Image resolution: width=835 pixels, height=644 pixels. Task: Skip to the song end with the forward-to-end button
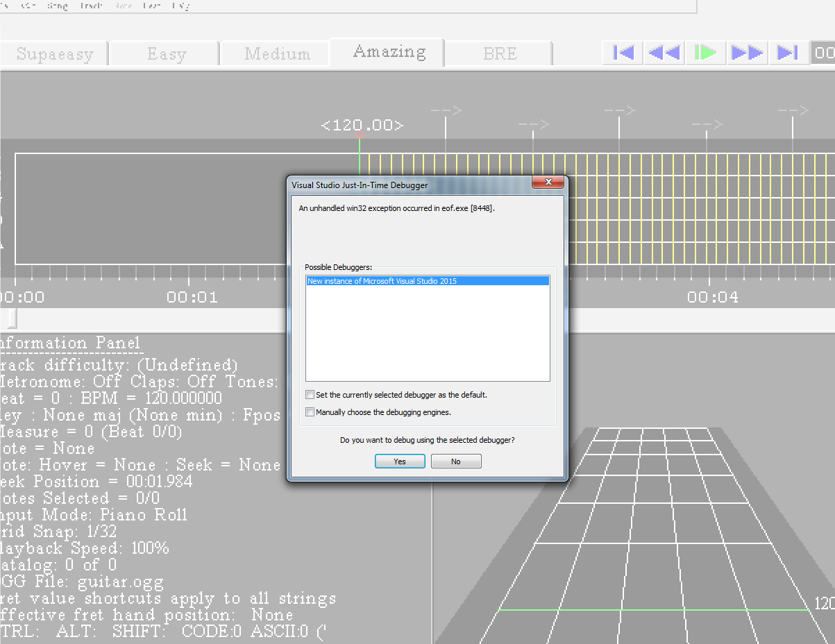[788, 53]
